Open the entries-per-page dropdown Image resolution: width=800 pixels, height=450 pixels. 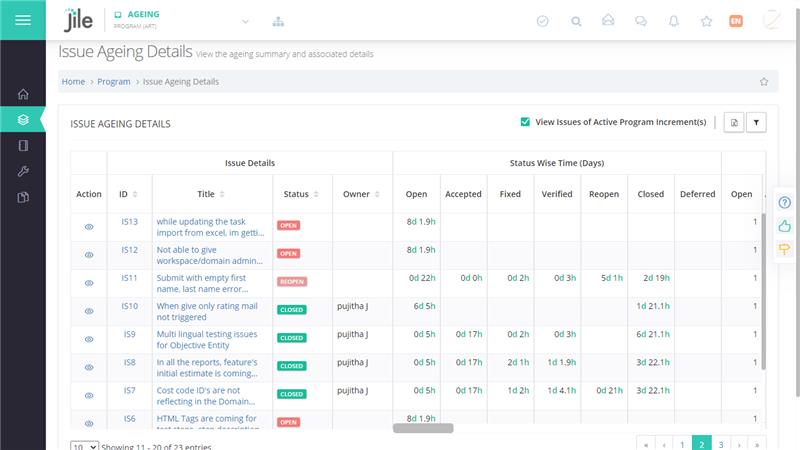tap(84, 446)
